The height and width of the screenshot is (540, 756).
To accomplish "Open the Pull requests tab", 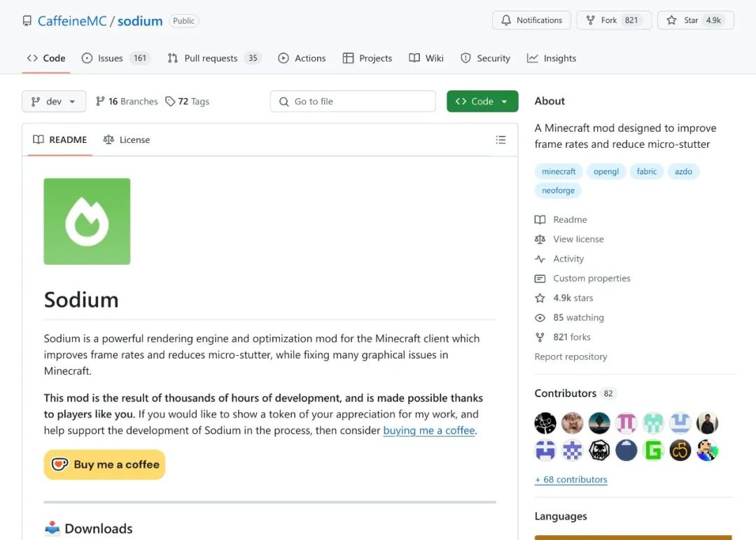I will 213,58.
